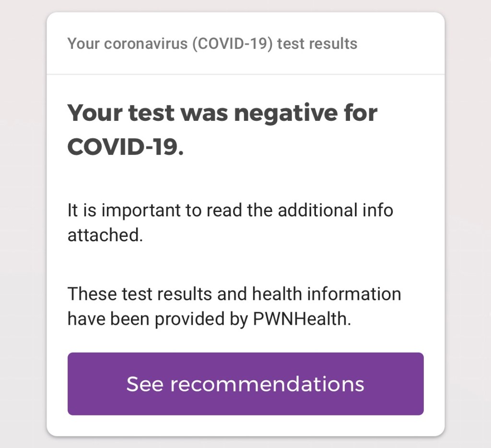The width and height of the screenshot is (491, 448).
Task: Click the phrase 'additional info'
Action: [x=336, y=211]
